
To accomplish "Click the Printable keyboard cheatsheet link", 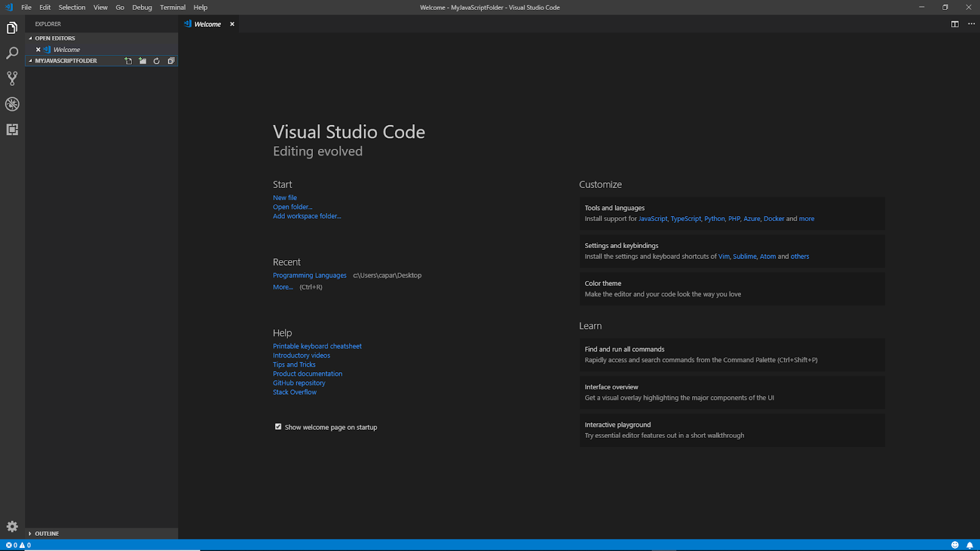I will [317, 346].
